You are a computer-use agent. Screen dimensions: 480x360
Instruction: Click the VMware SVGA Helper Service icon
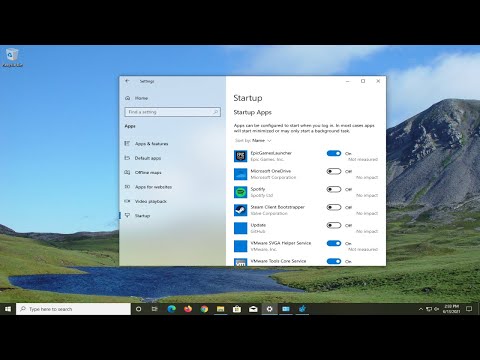240,246
